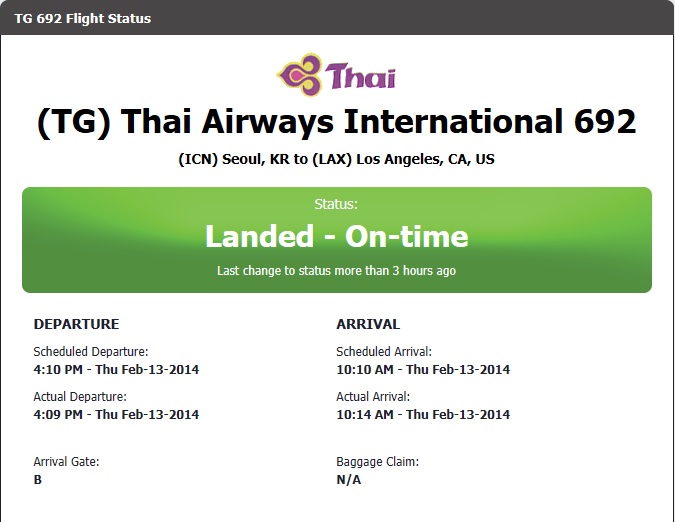Select the Thai Airways International 692 heading
This screenshot has width=675, height=522.
(x=337, y=122)
